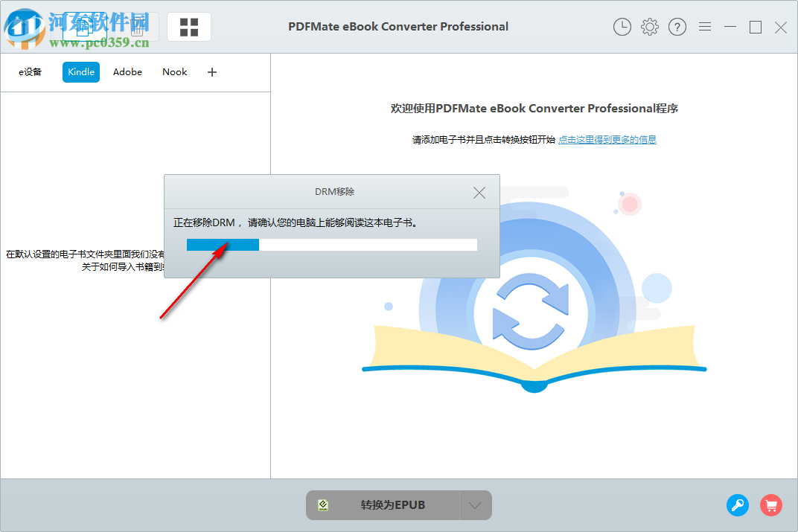This screenshot has width=798, height=532.
Task: Click the grid layout switcher icon
Action: pos(188,27)
